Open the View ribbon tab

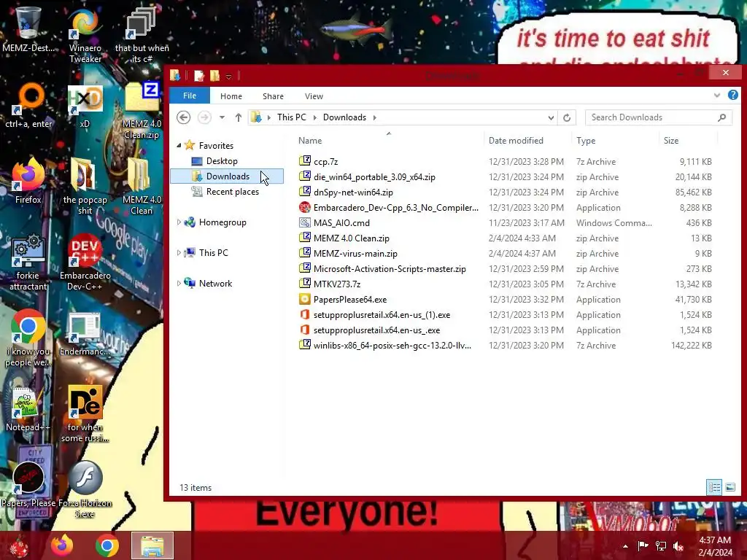pyautogui.click(x=314, y=96)
